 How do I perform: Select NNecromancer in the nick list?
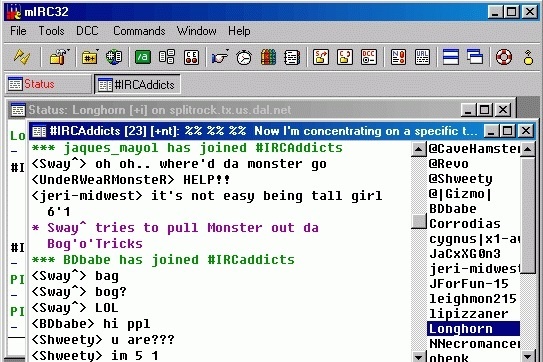474,344
